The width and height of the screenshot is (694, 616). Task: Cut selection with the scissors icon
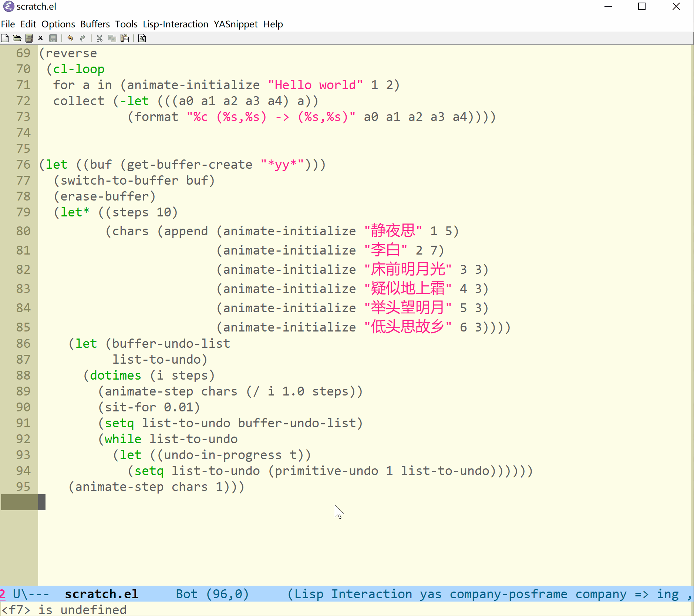100,38
